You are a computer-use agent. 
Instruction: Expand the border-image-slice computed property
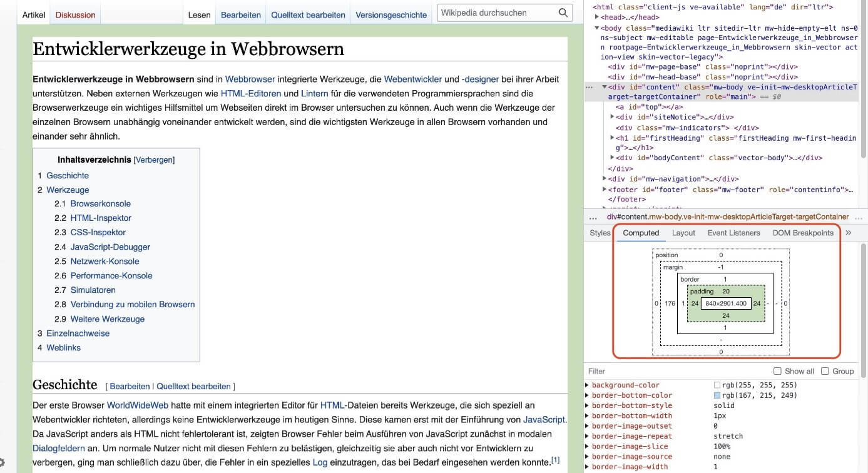tap(587, 446)
